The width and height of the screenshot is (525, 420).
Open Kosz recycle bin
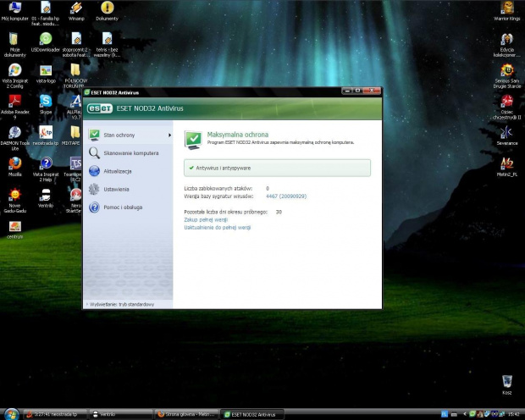click(x=507, y=385)
